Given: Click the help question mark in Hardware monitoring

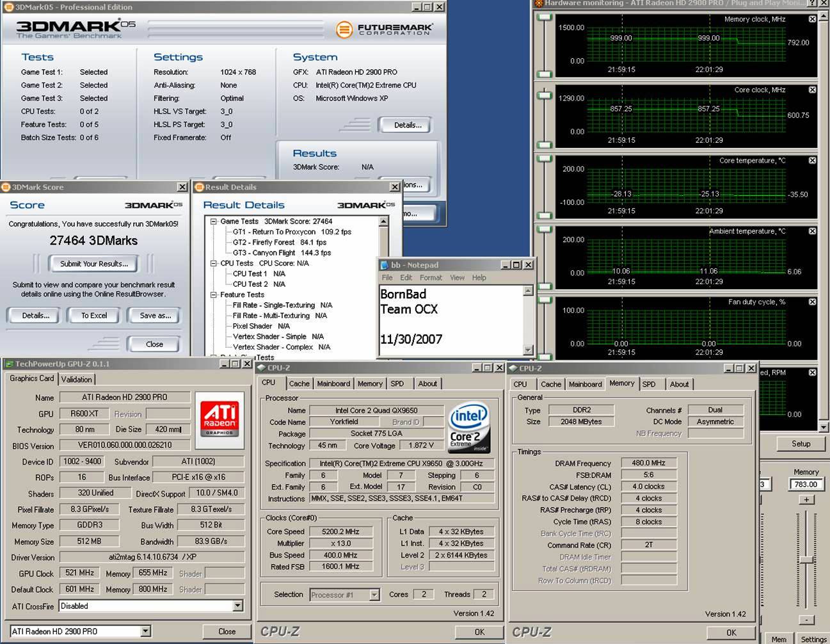Looking at the screenshot, I should pos(813,3).
